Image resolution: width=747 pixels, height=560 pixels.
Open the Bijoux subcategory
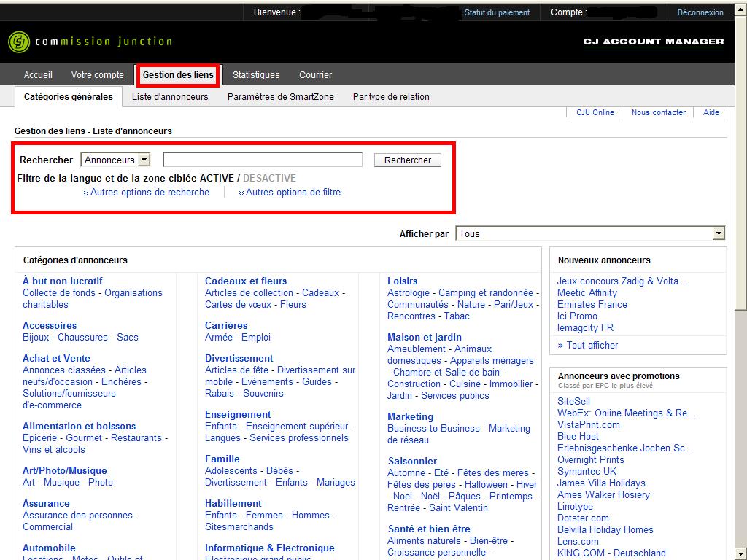tap(36, 337)
